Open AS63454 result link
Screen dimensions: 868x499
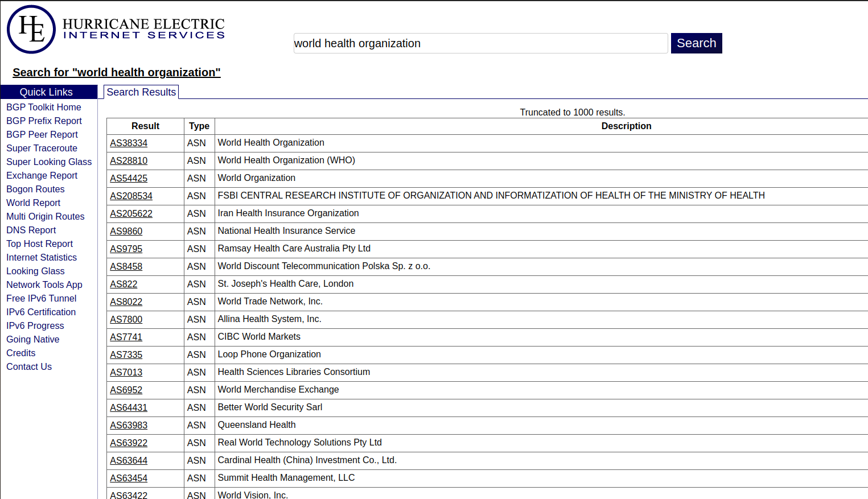(129, 478)
